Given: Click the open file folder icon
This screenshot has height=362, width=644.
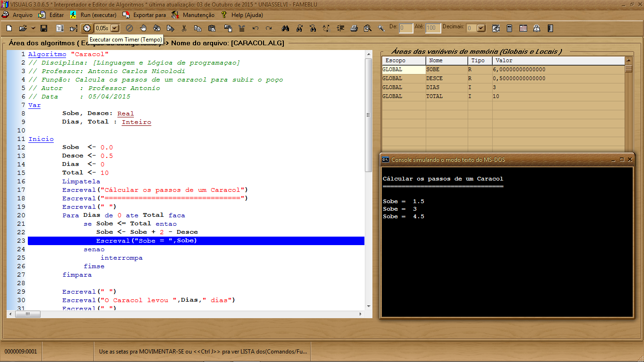Looking at the screenshot, I should coord(23,28).
